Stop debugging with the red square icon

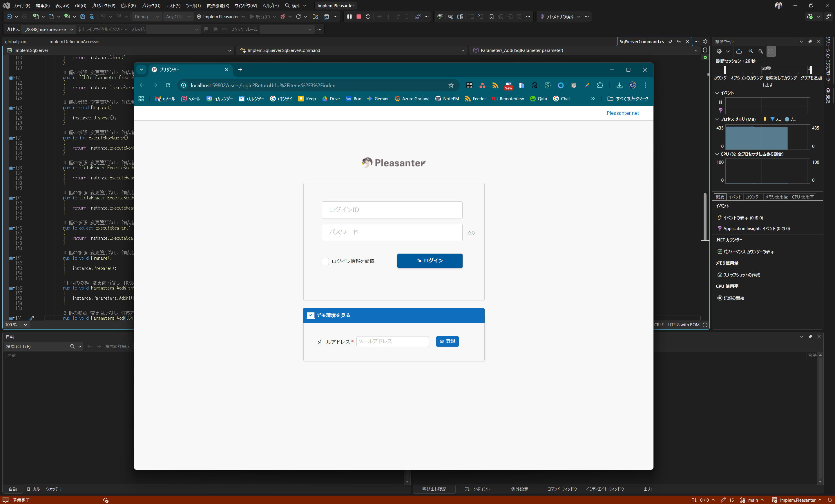(x=358, y=17)
